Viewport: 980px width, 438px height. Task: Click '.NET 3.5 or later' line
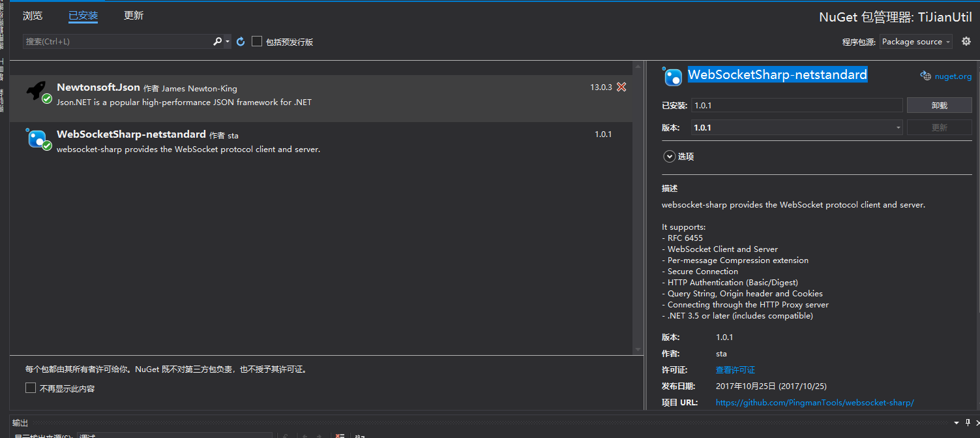coord(737,315)
